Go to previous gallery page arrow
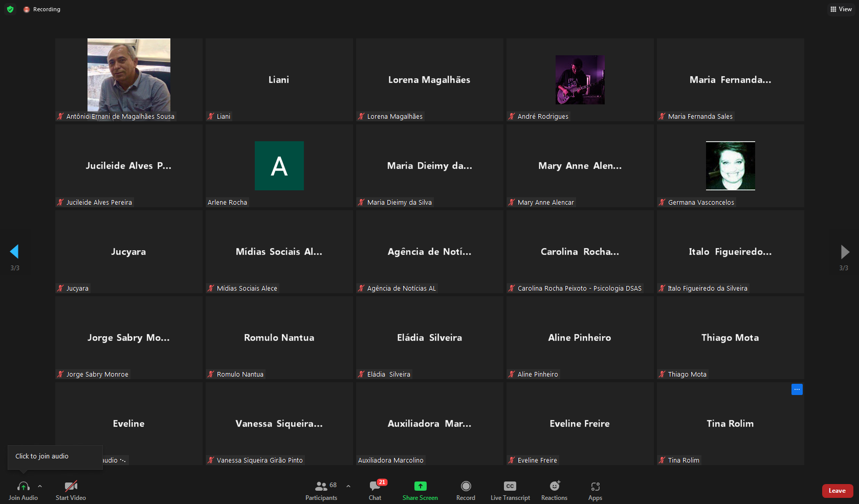Image resolution: width=859 pixels, height=504 pixels. pos(14,251)
